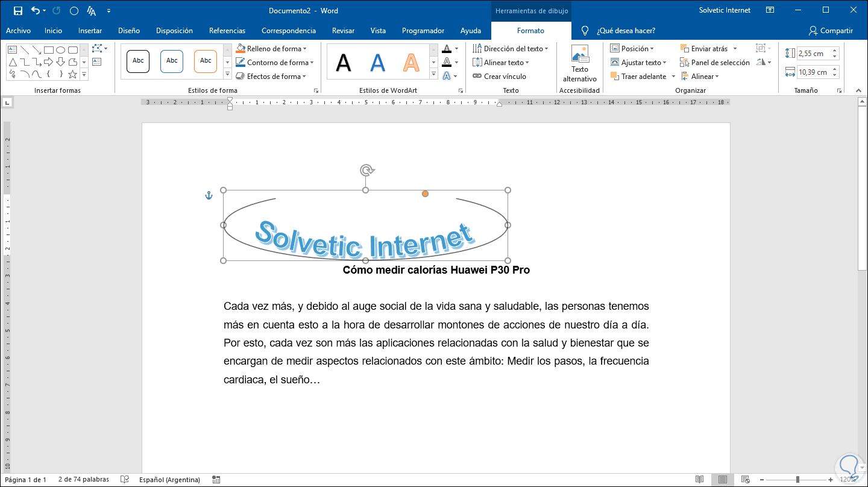Save the document from Quick Access toolbar
The width and height of the screenshot is (868, 487).
tap(17, 11)
